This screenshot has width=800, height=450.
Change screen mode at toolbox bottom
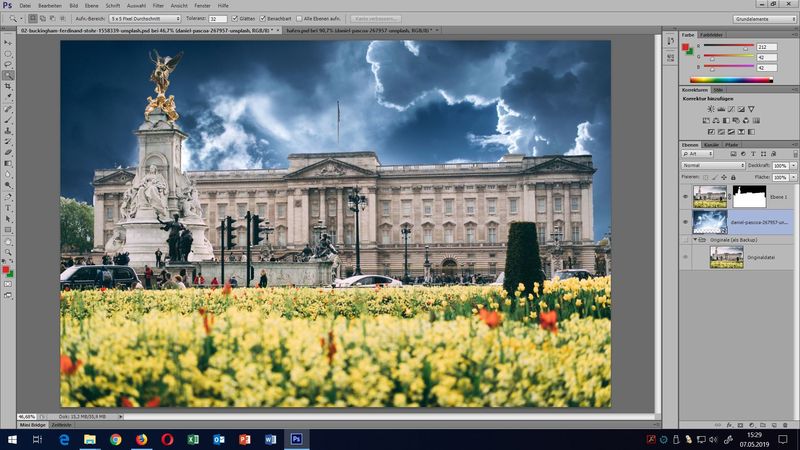pyautogui.click(x=8, y=295)
